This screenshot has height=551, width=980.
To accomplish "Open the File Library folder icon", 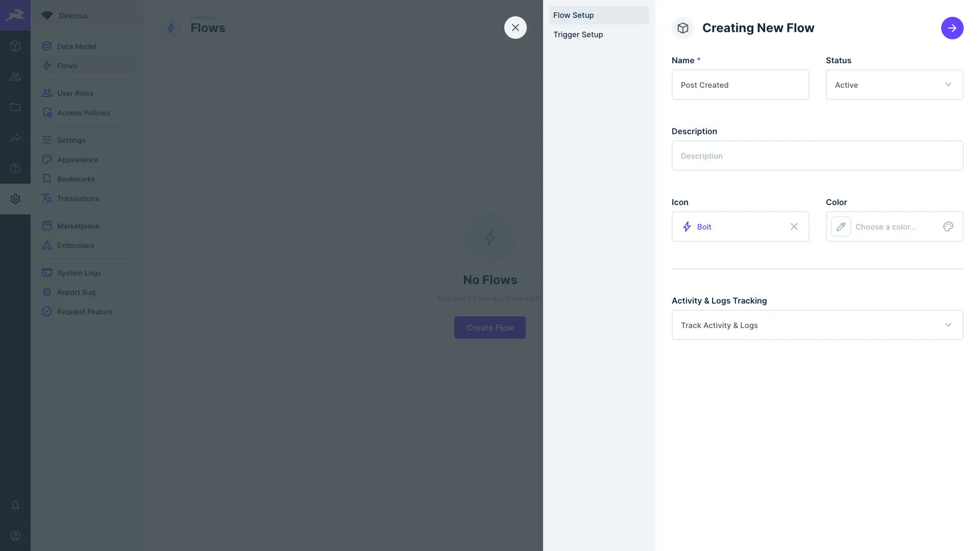I will [15, 107].
